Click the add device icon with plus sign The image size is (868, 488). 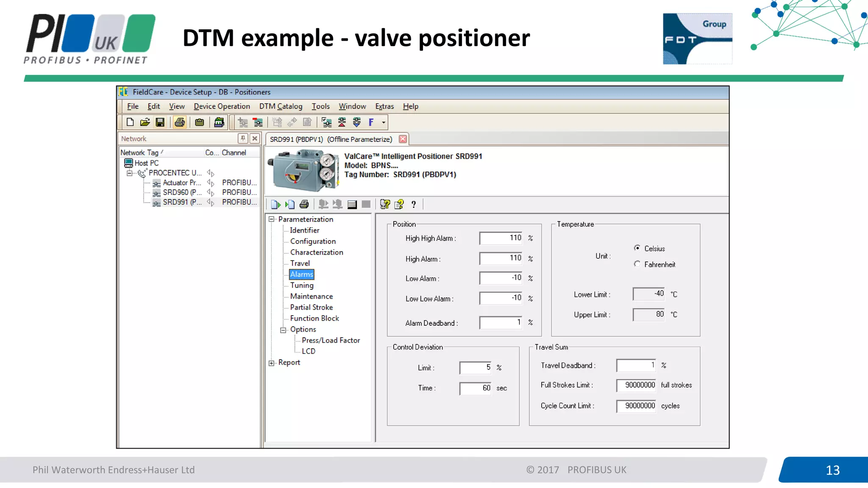tap(243, 122)
